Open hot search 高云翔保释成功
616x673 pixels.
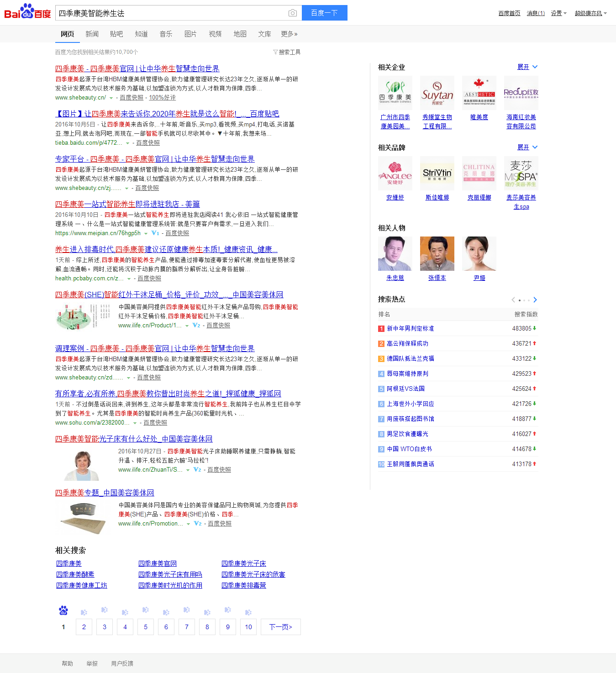pyautogui.click(x=407, y=344)
